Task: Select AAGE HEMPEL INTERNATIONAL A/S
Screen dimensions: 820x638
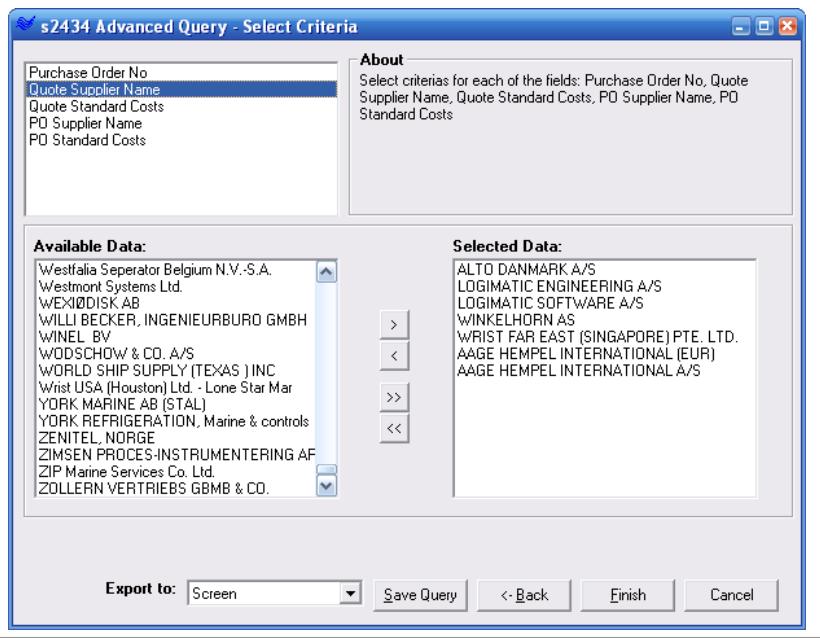Action: [605, 371]
